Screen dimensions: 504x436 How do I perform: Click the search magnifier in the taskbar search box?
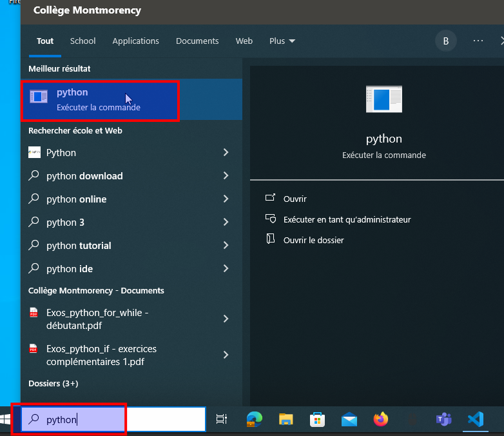click(34, 419)
